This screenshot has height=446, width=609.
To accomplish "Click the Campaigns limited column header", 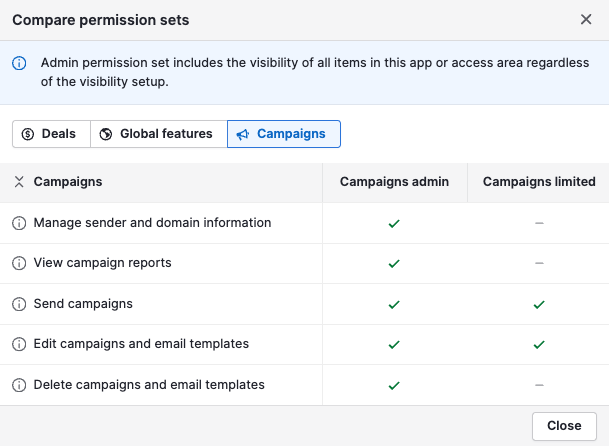I will click(x=539, y=182).
